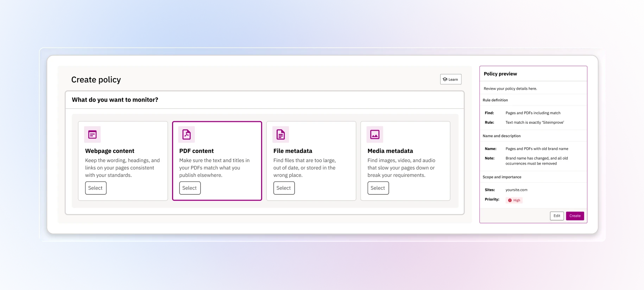The height and width of the screenshot is (290, 644).
Task: Click the 'Text match is exactly' rule value
Action: coord(535,122)
